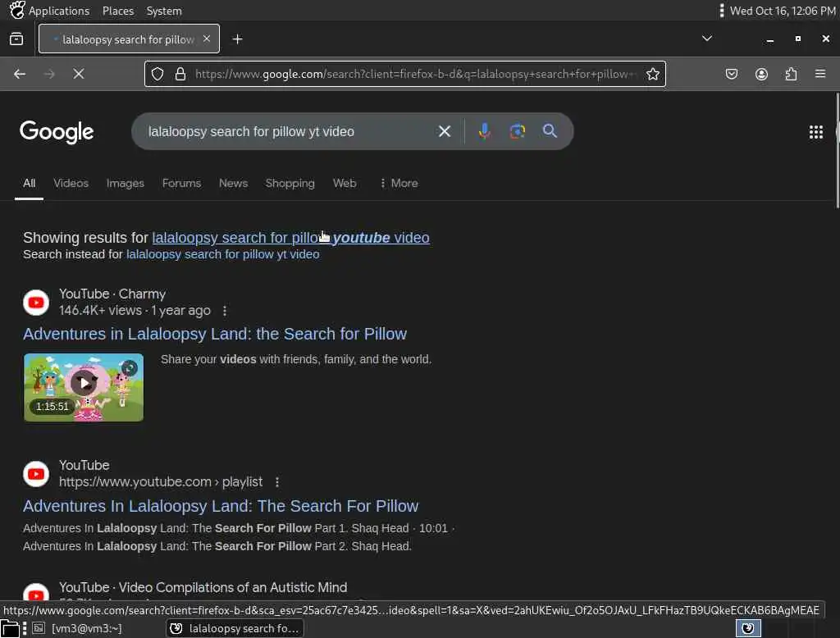The height and width of the screenshot is (638, 840).
Task: Stop page loading with X button
Action: tap(79, 74)
